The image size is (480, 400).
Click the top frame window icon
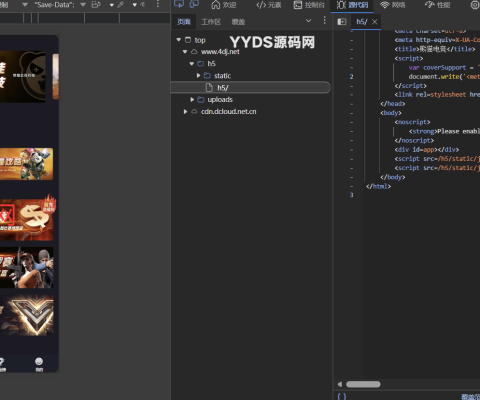[188, 40]
